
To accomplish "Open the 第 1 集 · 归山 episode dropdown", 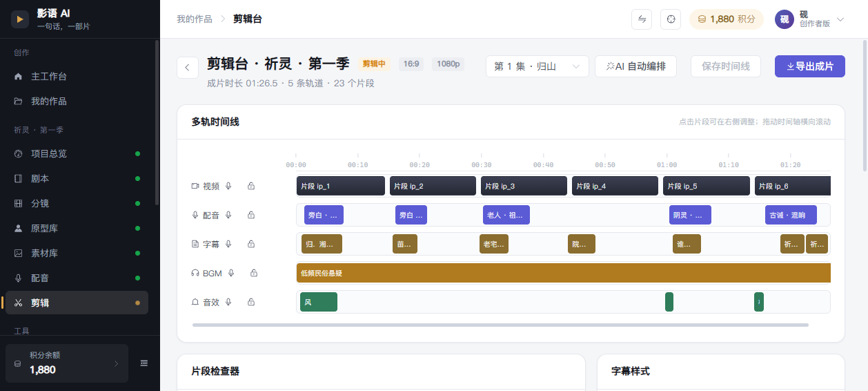I will click(537, 66).
